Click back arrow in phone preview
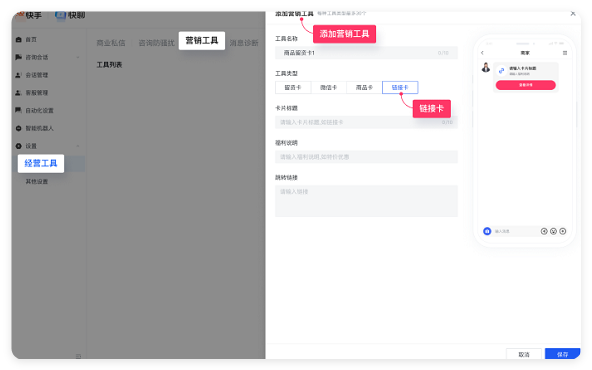 click(482, 53)
